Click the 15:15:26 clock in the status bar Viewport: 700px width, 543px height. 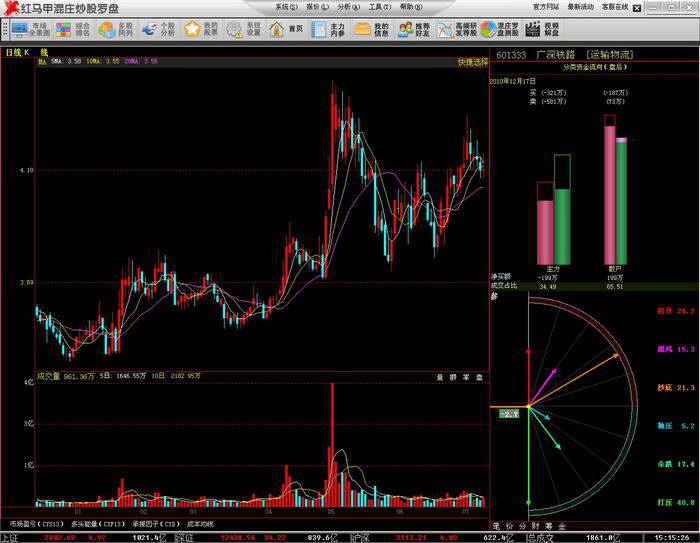pyautogui.click(x=672, y=538)
